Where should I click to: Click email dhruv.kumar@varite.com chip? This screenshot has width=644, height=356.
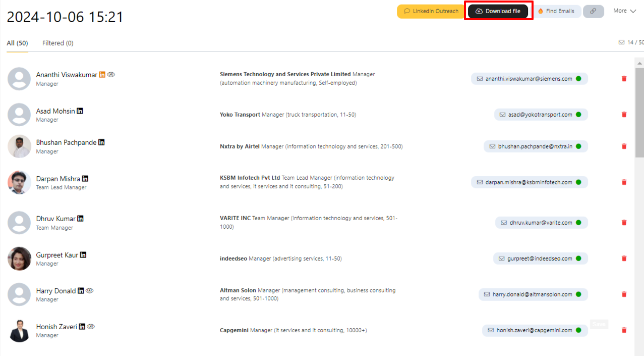(542, 223)
